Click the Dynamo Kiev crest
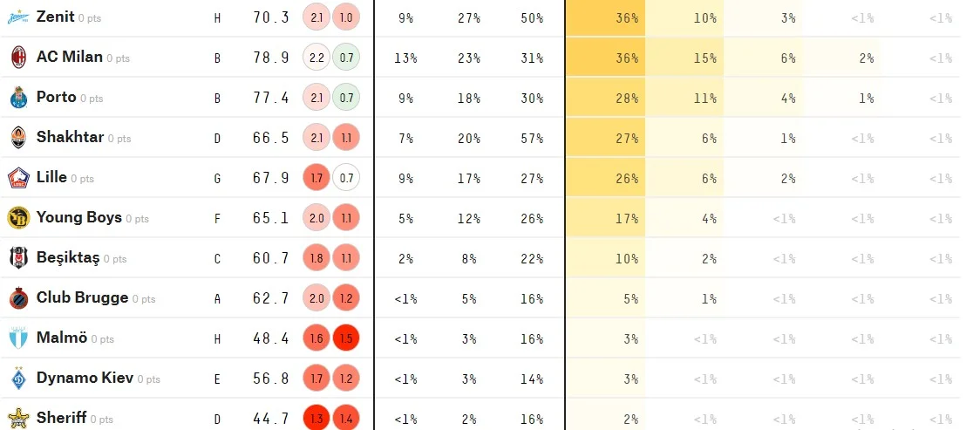The width and height of the screenshot is (980, 430). click(17, 379)
